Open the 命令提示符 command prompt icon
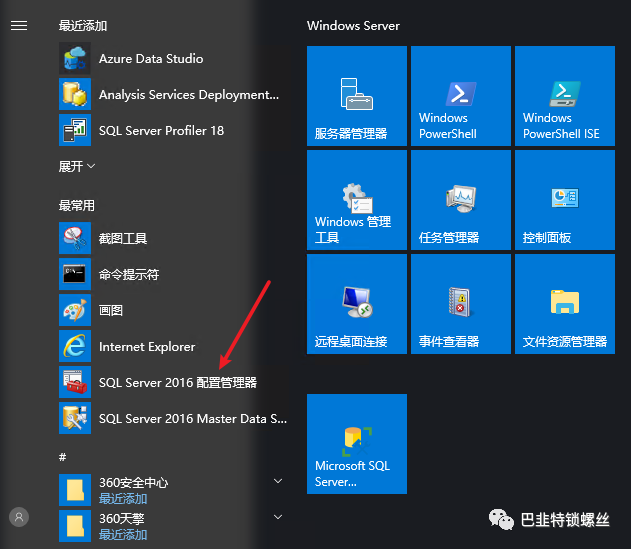 [x=75, y=274]
